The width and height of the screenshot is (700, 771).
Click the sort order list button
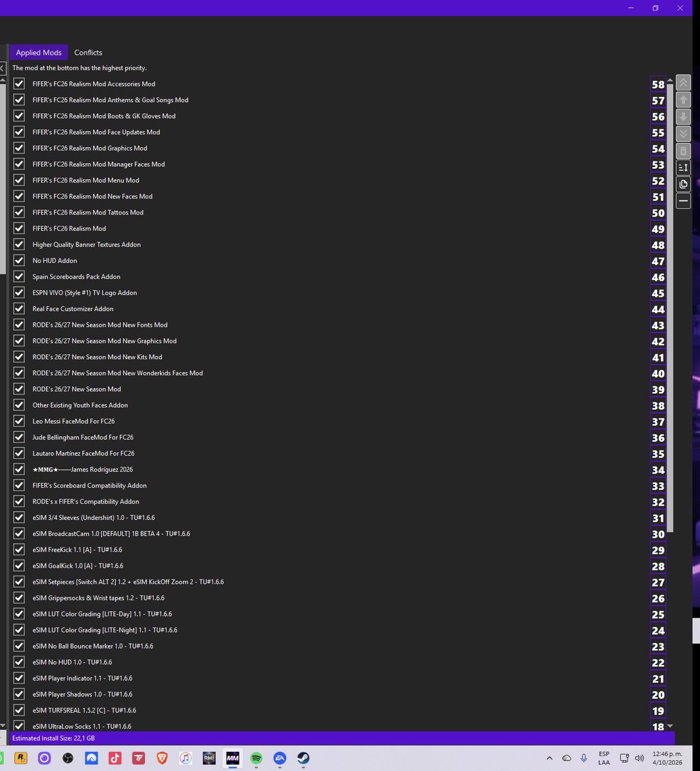683,167
